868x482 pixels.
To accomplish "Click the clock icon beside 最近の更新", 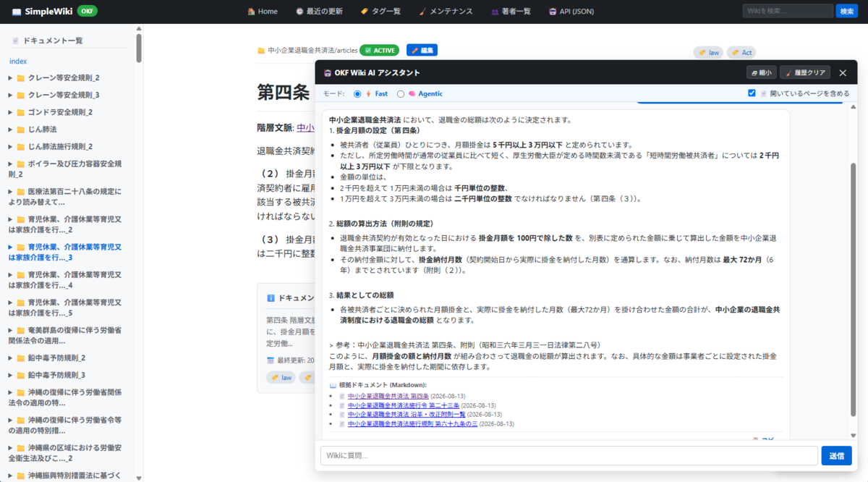I will (299, 12).
